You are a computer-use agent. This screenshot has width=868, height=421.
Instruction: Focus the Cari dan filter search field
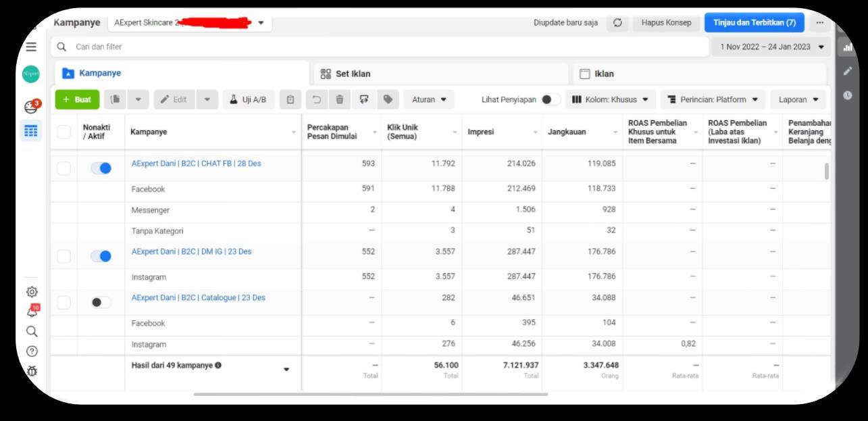click(x=378, y=47)
